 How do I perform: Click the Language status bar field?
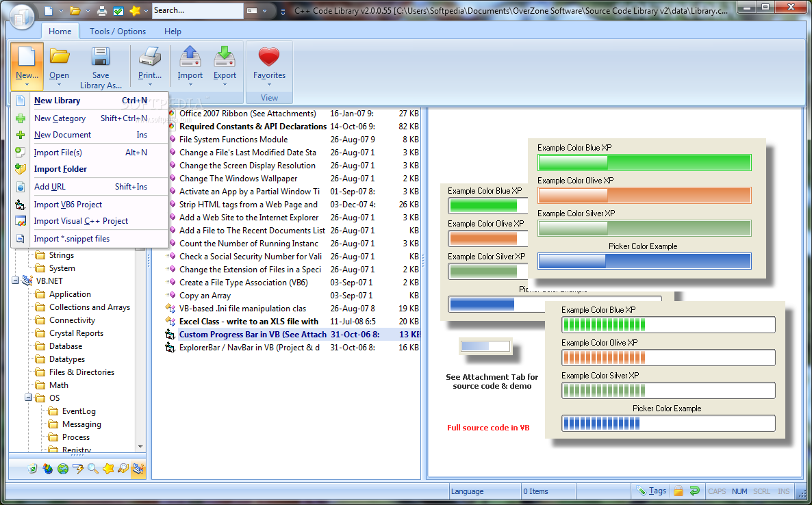pyautogui.click(x=484, y=491)
